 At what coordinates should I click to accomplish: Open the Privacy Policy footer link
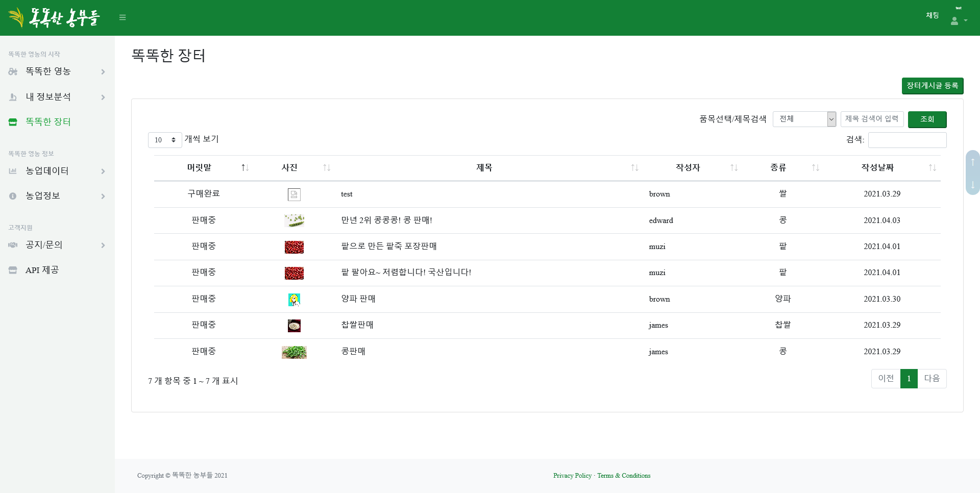point(572,476)
